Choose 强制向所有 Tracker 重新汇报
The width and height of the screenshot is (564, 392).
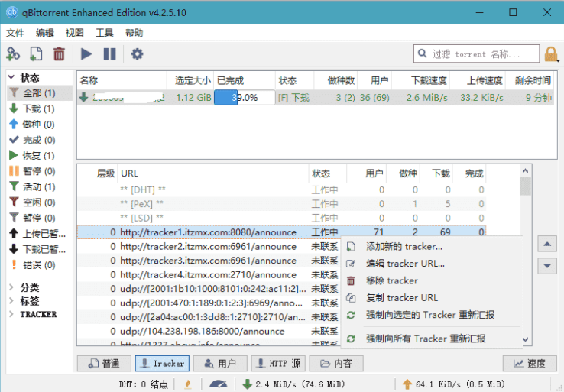(x=432, y=339)
